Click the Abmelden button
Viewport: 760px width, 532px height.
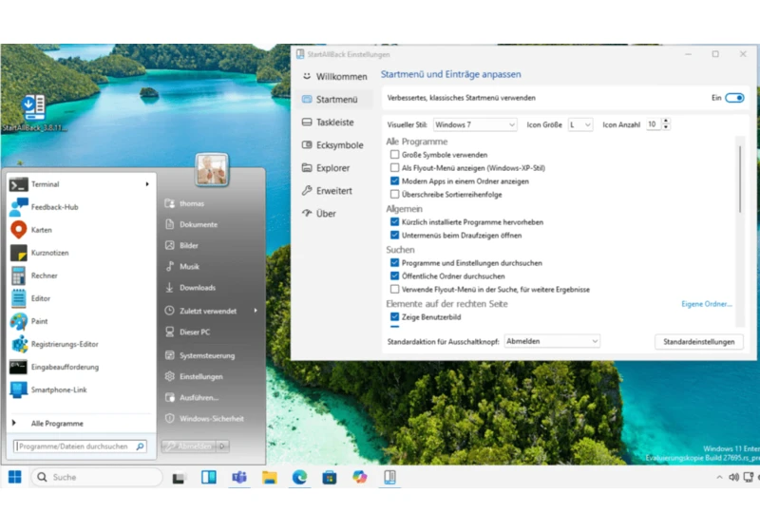point(189,446)
